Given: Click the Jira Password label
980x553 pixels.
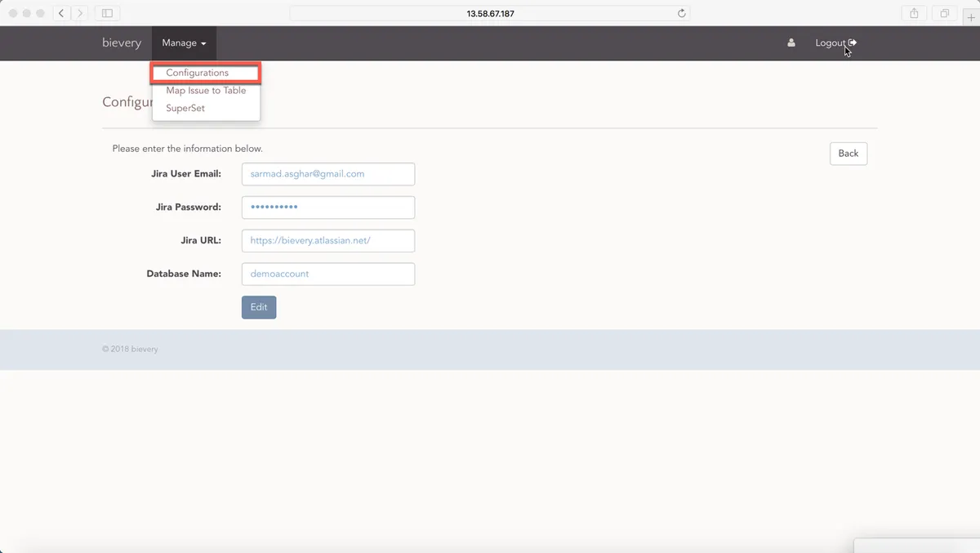Looking at the screenshot, I should [x=189, y=207].
